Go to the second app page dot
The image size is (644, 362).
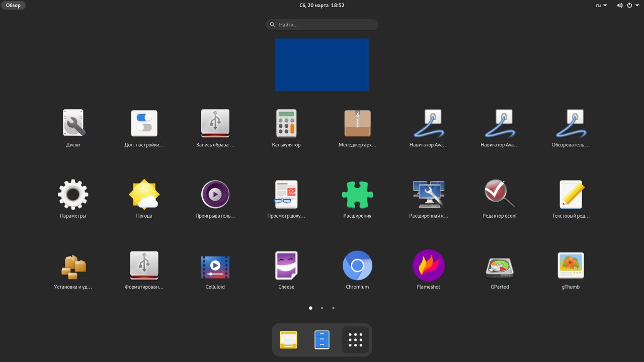point(322,308)
